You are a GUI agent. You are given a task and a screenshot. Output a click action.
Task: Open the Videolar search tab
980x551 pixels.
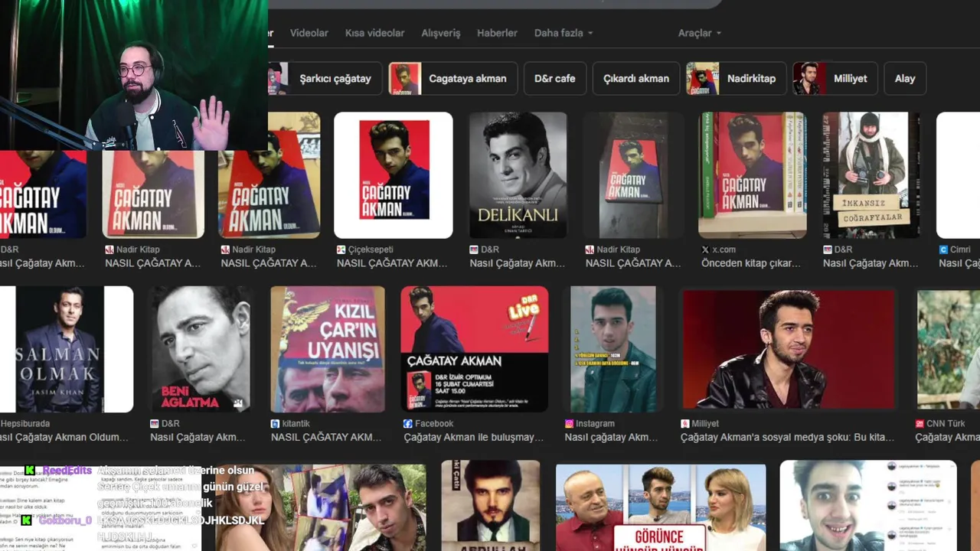309,33
